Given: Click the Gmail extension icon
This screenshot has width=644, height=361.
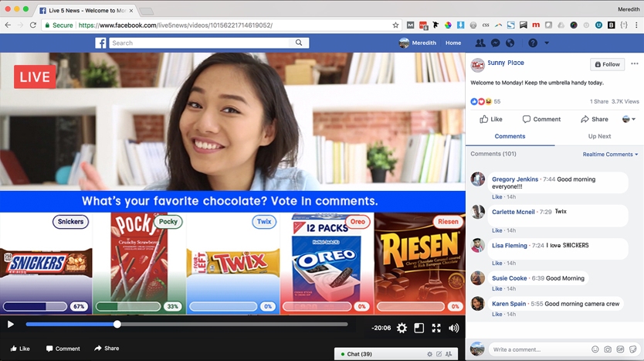Looking at the screenshot, I should (x=410, y=25).
